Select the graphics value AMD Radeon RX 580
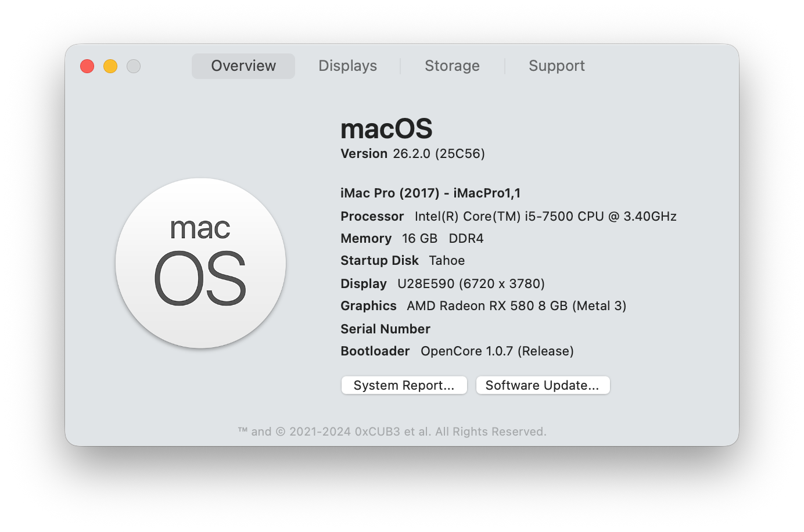Viewport: 804px width, 532px height. (x=516, y=305)
